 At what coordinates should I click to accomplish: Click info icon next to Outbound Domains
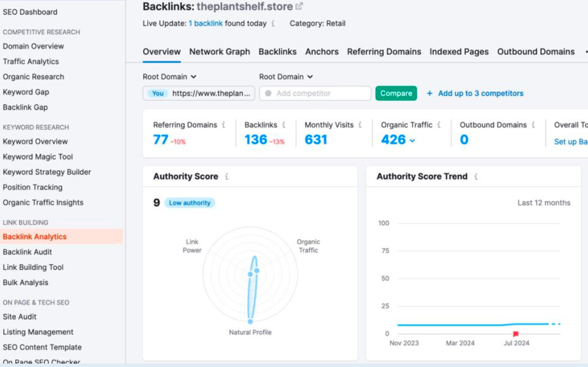pos(535,124)
